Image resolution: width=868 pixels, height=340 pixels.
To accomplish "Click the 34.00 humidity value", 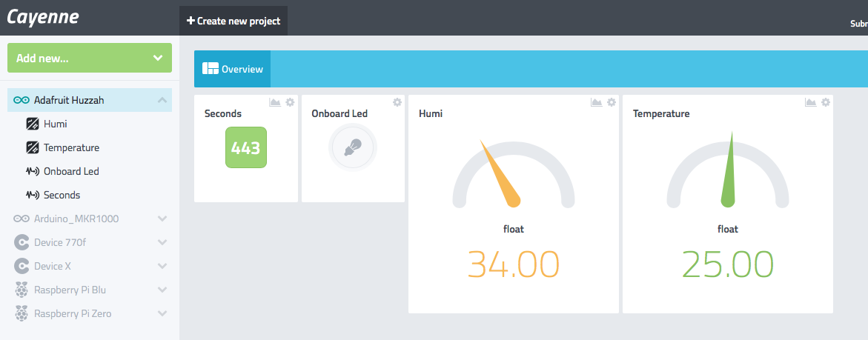I will click(514, 264).
